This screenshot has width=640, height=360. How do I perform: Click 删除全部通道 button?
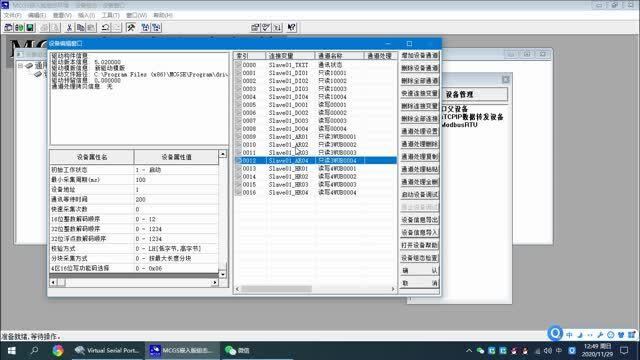point(420,80)
